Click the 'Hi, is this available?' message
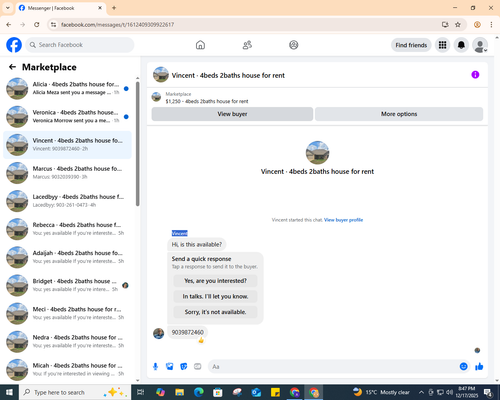 point(197,244)
